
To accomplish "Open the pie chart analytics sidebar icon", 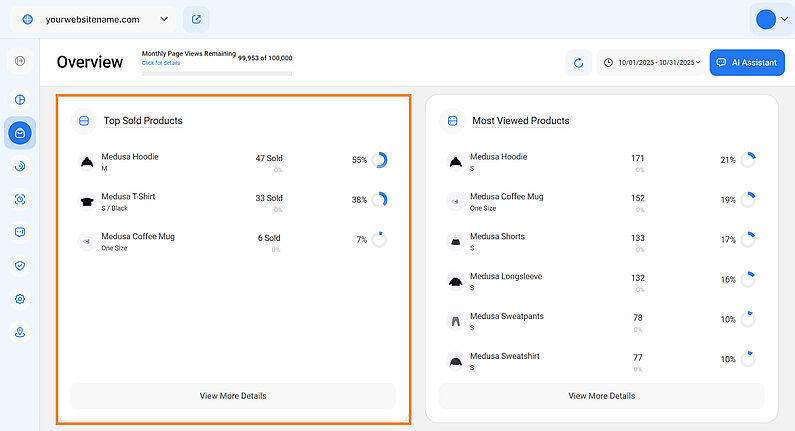I will coord(20,99).
